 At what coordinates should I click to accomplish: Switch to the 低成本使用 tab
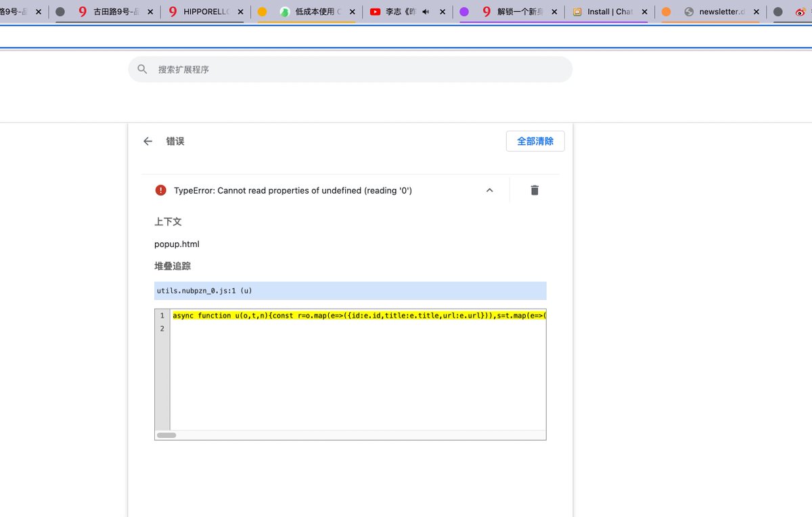pos(317,12)
